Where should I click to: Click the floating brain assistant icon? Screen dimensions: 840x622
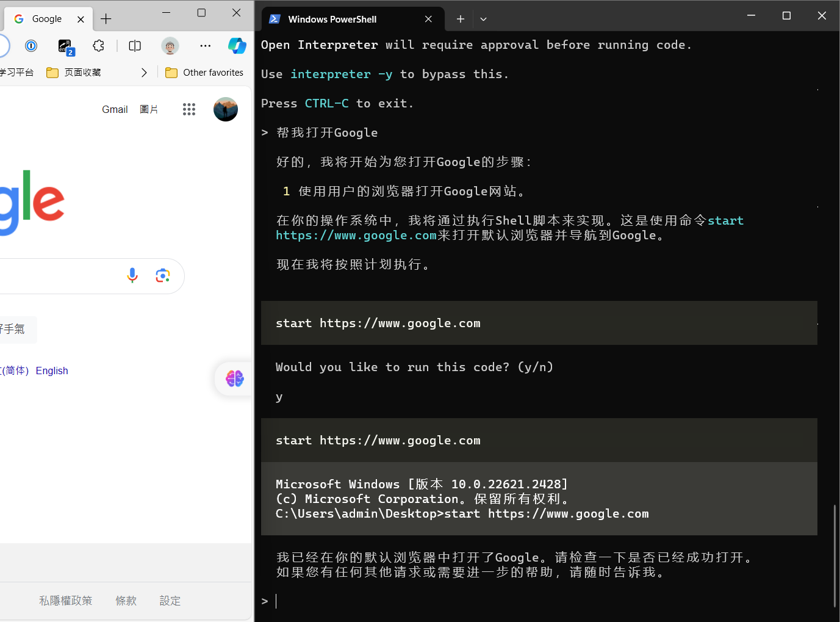[x=234, y=378]
